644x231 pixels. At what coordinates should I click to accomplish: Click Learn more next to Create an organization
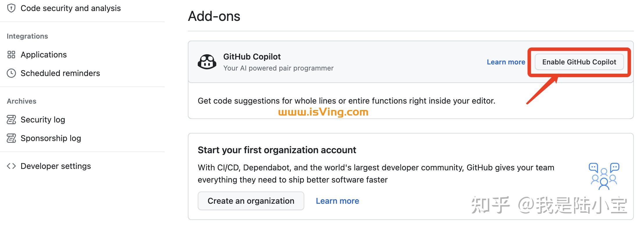337,201
